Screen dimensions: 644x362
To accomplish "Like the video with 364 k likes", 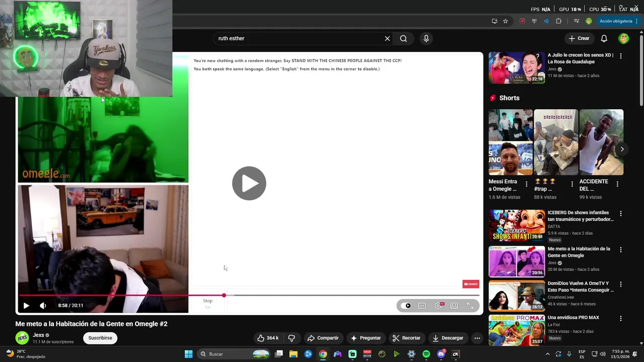I will click(268, 338).
